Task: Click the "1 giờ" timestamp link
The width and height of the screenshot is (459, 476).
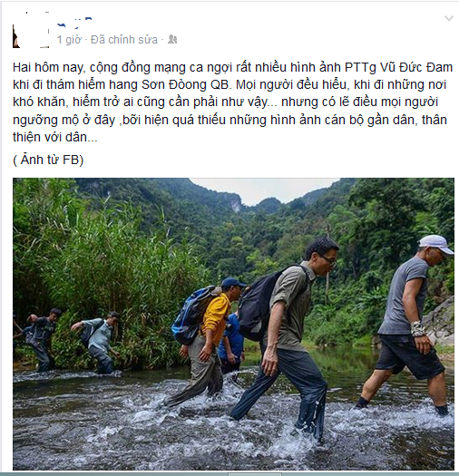Action: (69, 40)
